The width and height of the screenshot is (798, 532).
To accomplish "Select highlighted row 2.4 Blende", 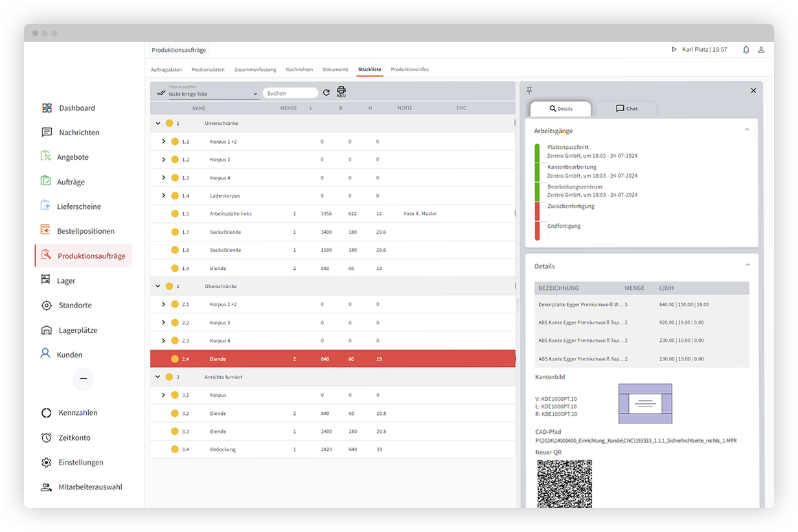I will (333, 359).
